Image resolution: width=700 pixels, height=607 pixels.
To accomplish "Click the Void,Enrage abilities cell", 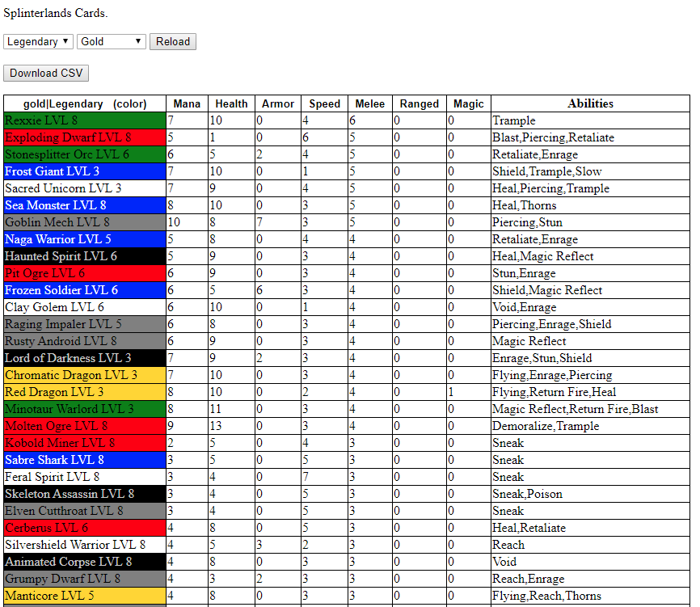I will tap(590, 307).
